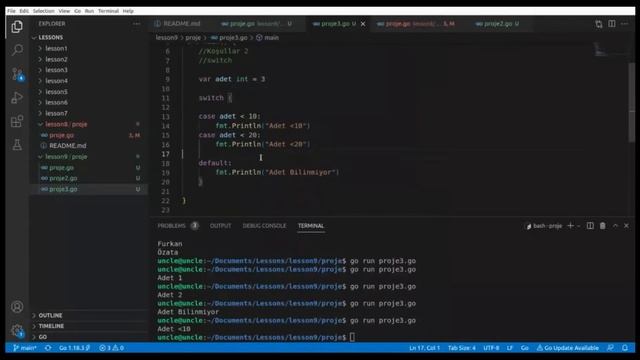Split the terminal panel

[590, 226]
